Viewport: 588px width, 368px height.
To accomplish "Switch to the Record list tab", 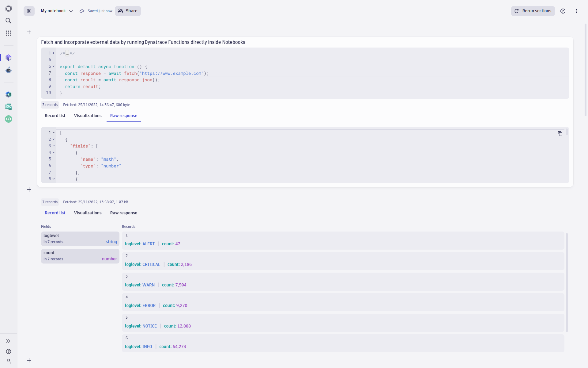I will (x=55, y=116).
